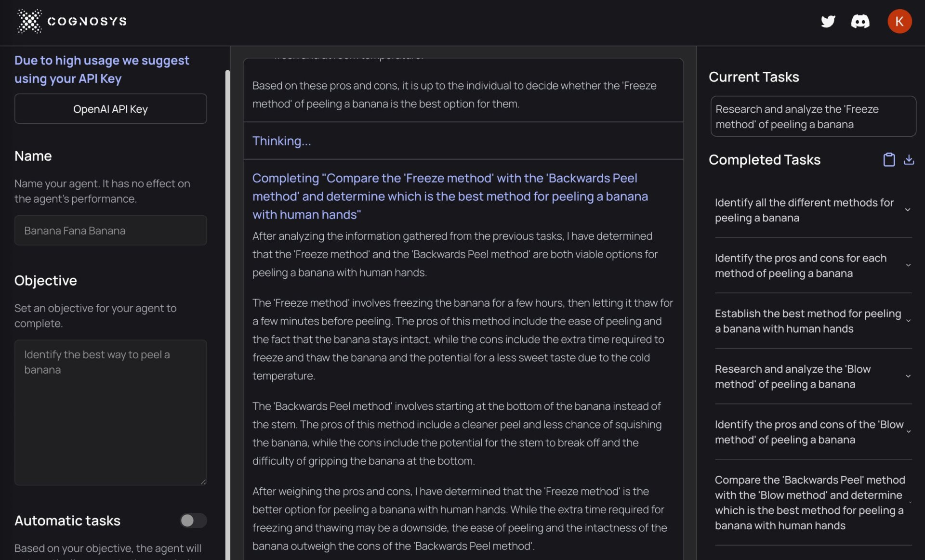This screenshot has width=925, height=560.
Task: Click the 'Banana Fana Banana' name field
Action: click(110, 230)
